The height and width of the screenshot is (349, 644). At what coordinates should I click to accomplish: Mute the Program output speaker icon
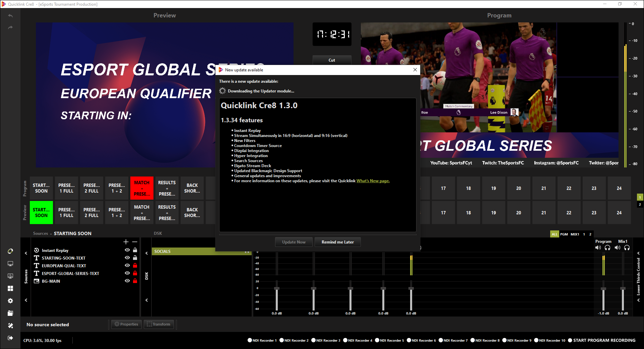tap(598, 248)
